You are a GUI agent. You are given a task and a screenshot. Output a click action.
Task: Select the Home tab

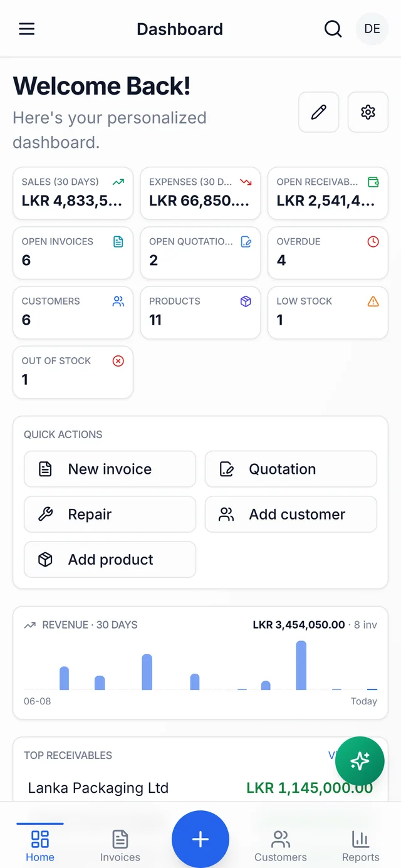point(40,845)
